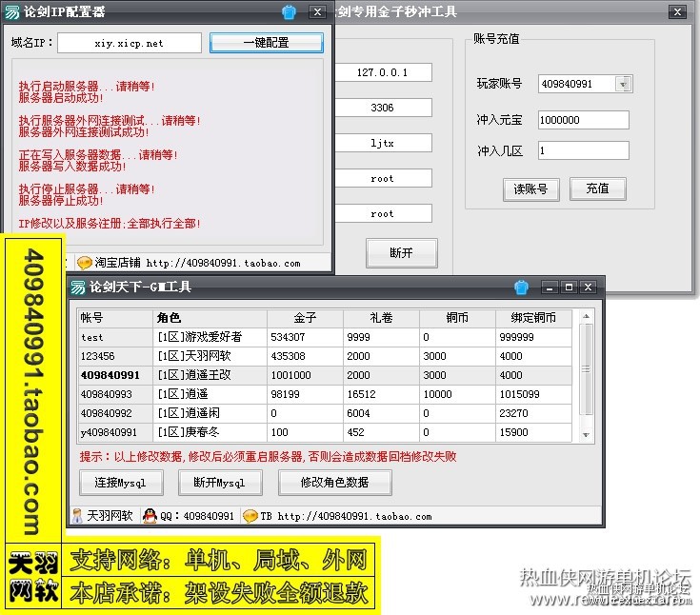Click the 冲入元宝 field showing 1000000
The height and width of the screenshot is (615, 700).
pyautogui.click(x=584, y=120)
